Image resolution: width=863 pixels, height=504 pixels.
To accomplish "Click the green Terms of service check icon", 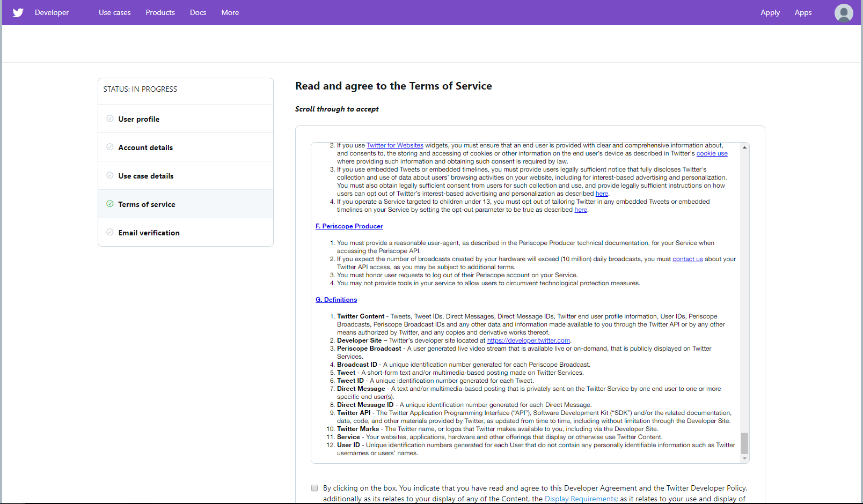I will coord(110,204).
